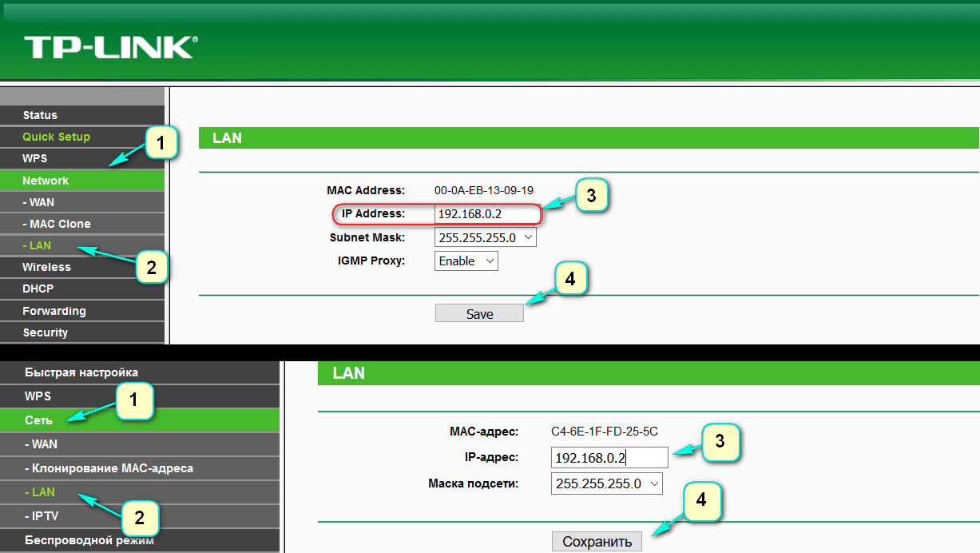This screenshot has width=980, height=553.
Task: Select Forwarding in the sidebar
Action: pos(54,311)
